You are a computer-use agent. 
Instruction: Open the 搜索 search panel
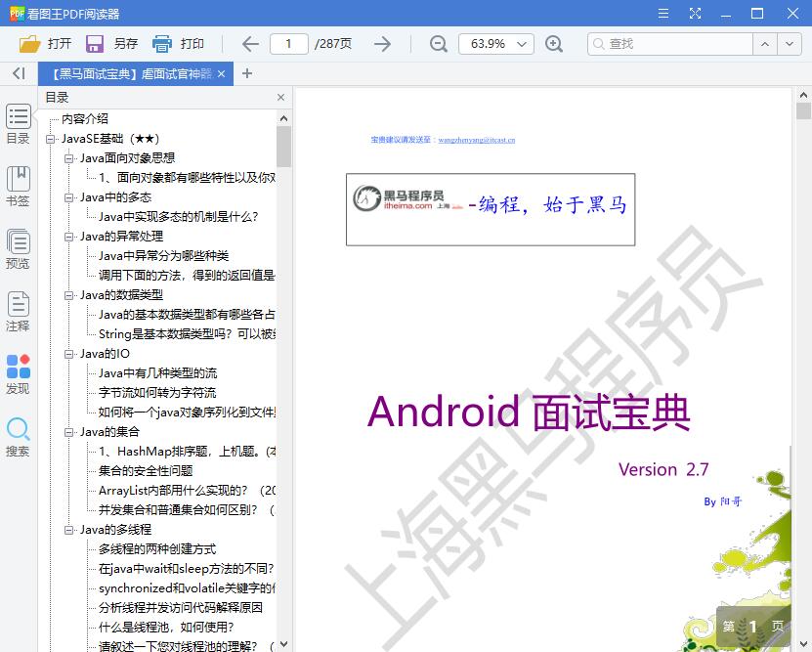[x=19, y=437]
